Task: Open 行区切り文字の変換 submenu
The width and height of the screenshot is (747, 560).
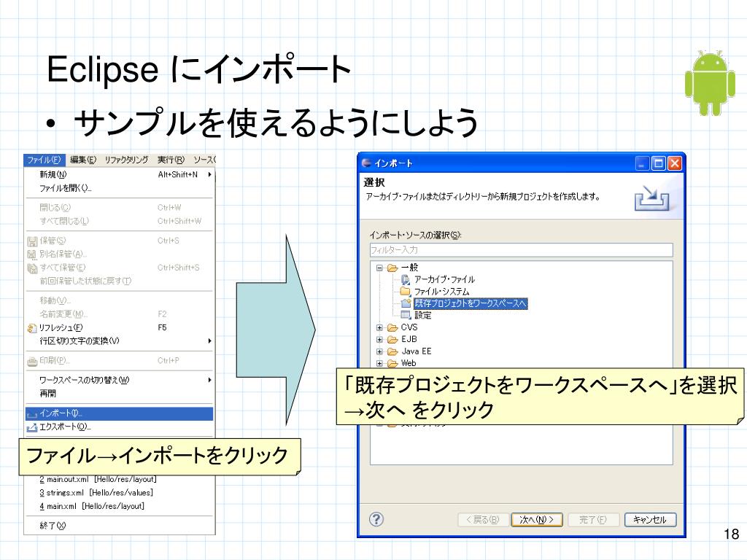Action: [x=119, y=341]
